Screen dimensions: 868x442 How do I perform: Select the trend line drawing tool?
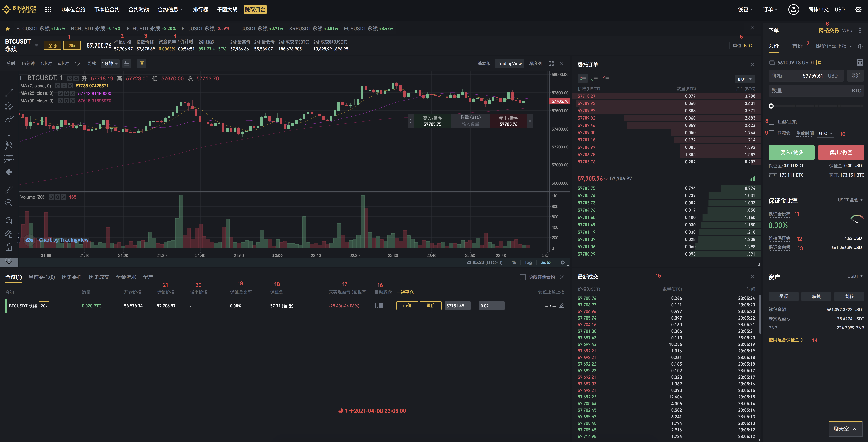click(9, 93)
